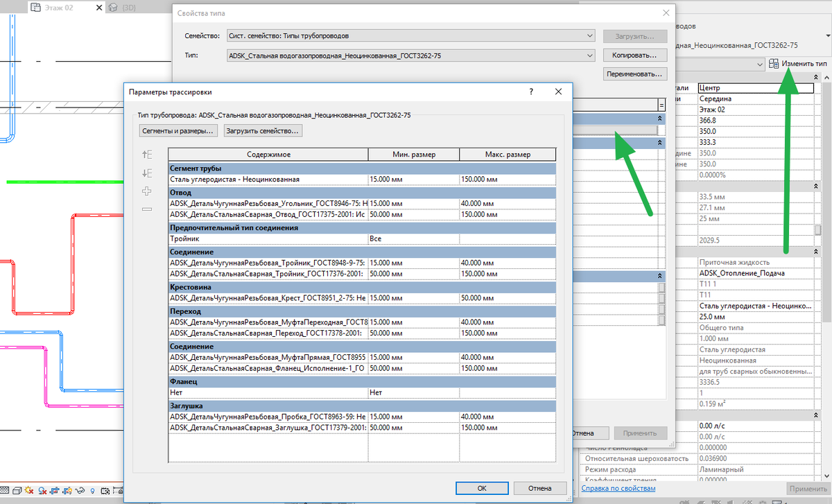Viewport: 832px width, 504px height.
Task: Collapse the second parameter group in Свойства типа
Action: tap(661, 143)
